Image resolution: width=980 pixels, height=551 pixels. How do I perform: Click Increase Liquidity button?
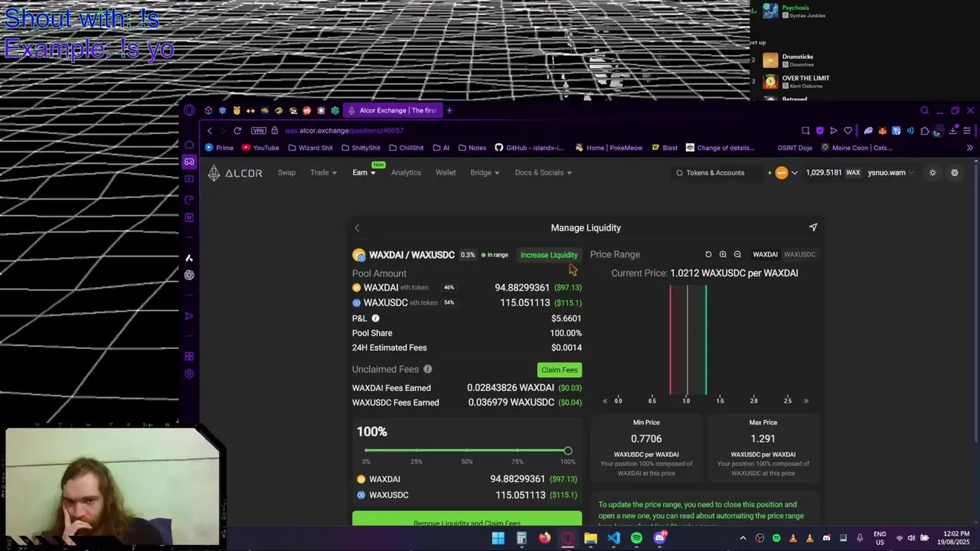549,255
